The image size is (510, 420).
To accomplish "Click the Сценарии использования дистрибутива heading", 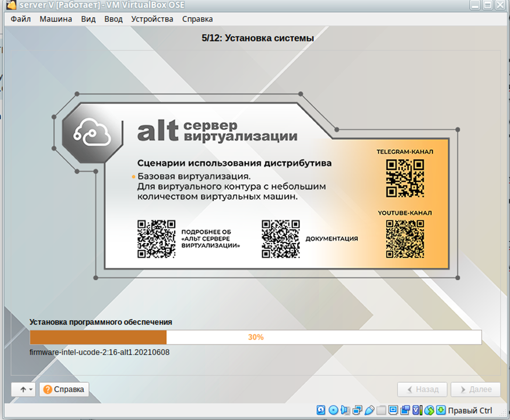I will (234, 163).
